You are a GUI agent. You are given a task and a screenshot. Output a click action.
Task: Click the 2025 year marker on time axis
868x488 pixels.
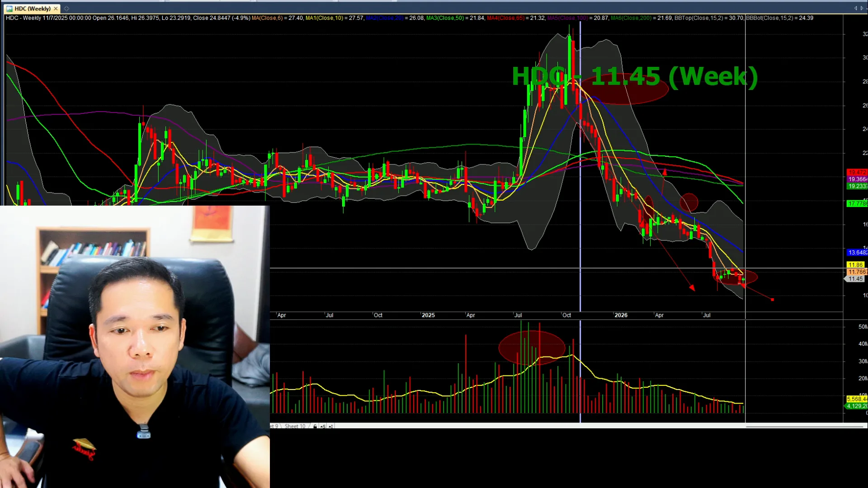click(x=428, y=315)
